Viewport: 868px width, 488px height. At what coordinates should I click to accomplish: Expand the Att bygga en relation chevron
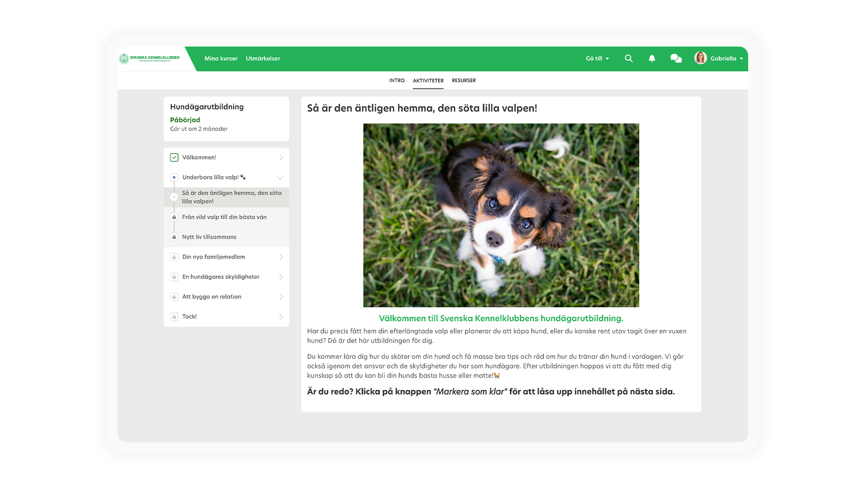click(281, 297)
